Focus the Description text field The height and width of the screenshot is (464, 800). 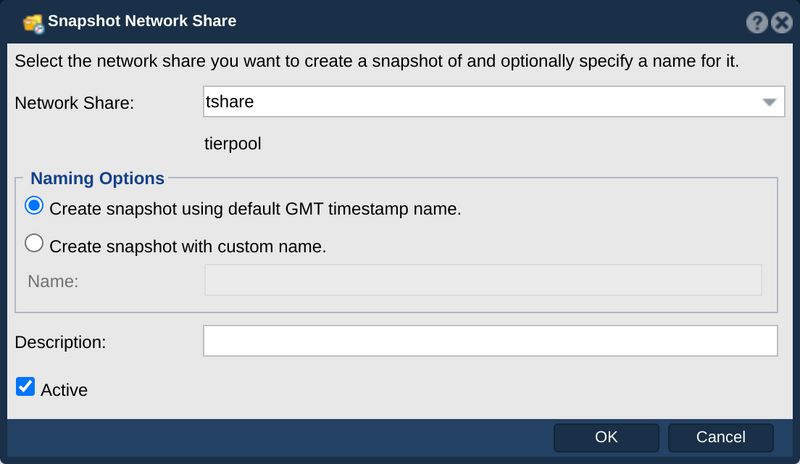pos(490,340)
